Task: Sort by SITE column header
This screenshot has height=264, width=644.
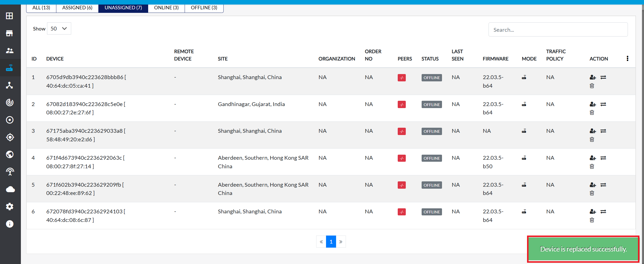Action: [x=223, y=59]
